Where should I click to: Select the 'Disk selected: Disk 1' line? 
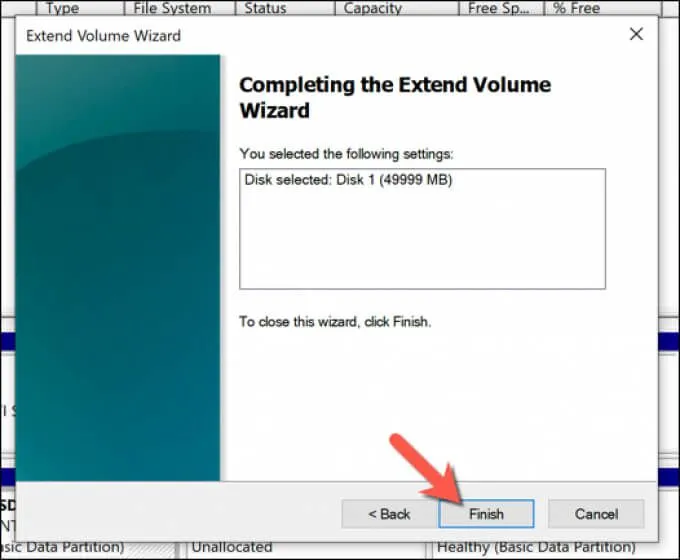348,181
